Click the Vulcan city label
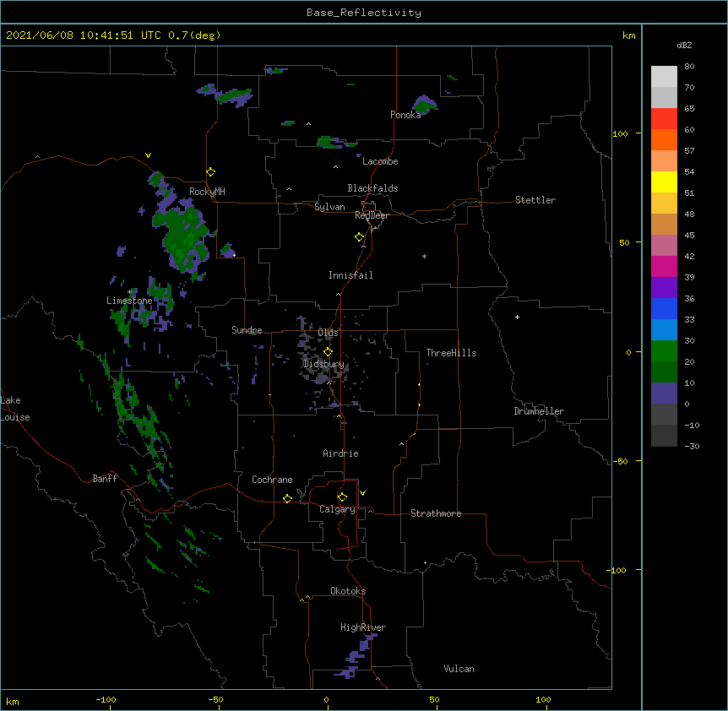This screenshot has width=728, height=711. pyautogui.click(x=459, y=669)
